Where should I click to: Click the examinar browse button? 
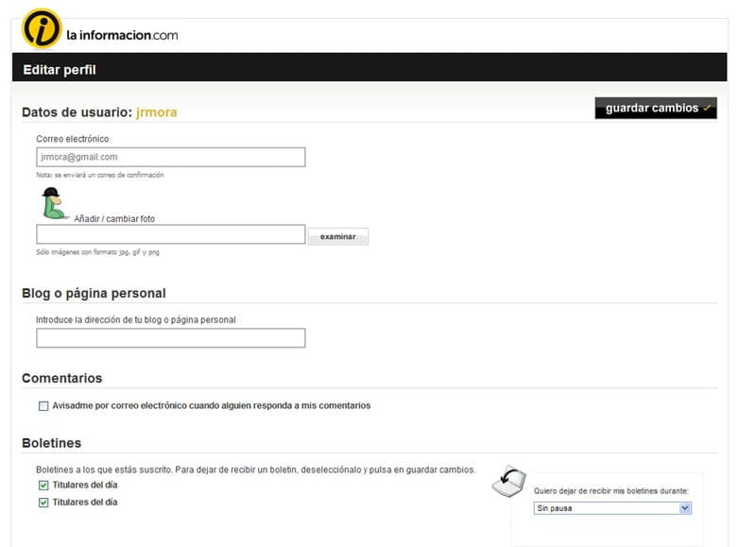[338, 236]
